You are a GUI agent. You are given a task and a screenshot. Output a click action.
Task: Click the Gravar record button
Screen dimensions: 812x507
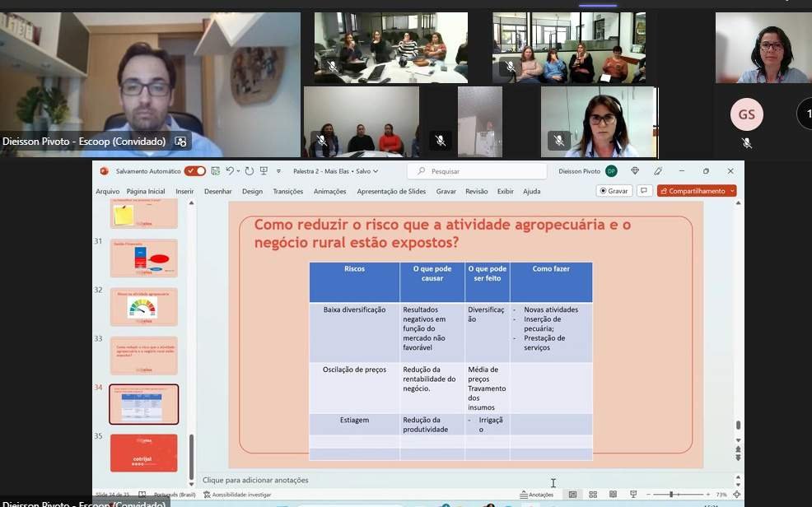click(614, 191)
